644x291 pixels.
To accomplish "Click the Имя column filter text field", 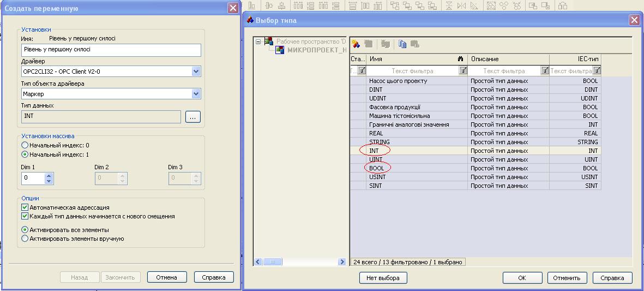I will [412, 70].
